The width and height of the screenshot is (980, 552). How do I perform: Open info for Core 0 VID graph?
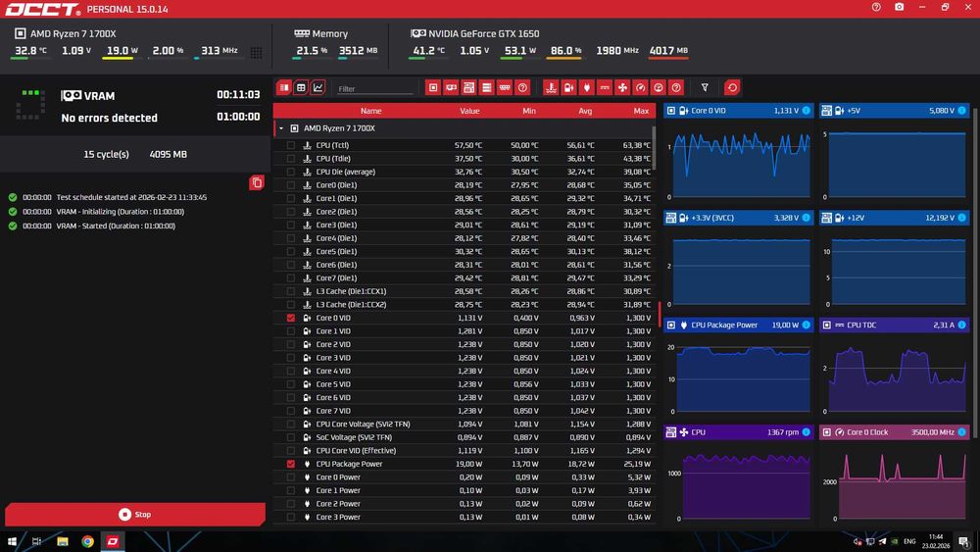click(x=807, y=111)
